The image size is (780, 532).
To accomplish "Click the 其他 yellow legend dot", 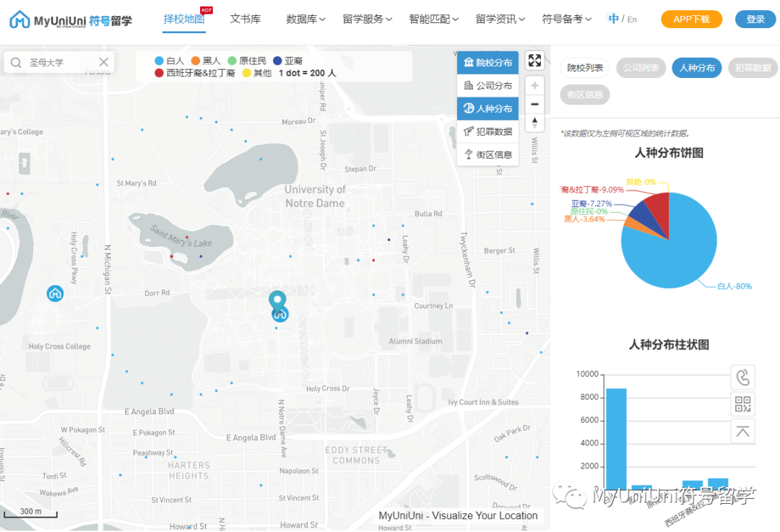I will click(246, 73).
